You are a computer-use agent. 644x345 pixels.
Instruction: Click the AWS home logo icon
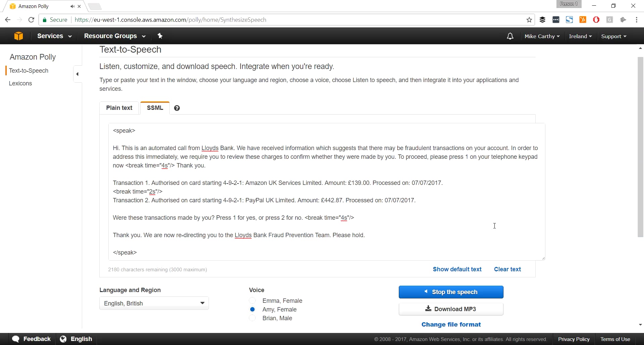point(19,36)
